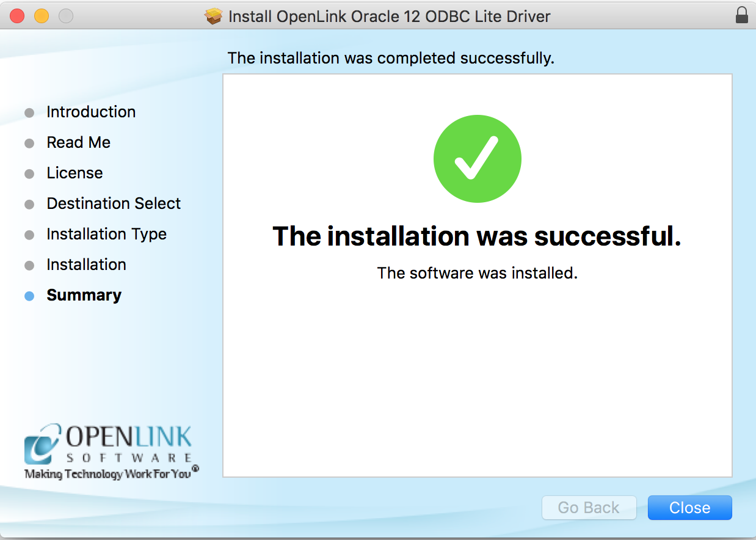Click 'The installation was successful.' heading
756x540 pixels.
[x=477, y=236]
